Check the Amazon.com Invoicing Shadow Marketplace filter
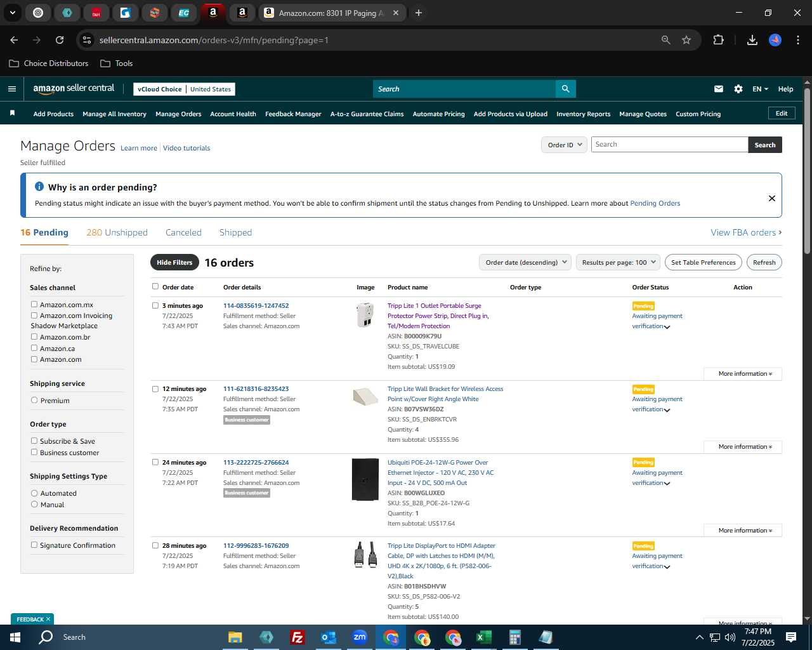The image size is (812, 650). [x=34, y=315]
